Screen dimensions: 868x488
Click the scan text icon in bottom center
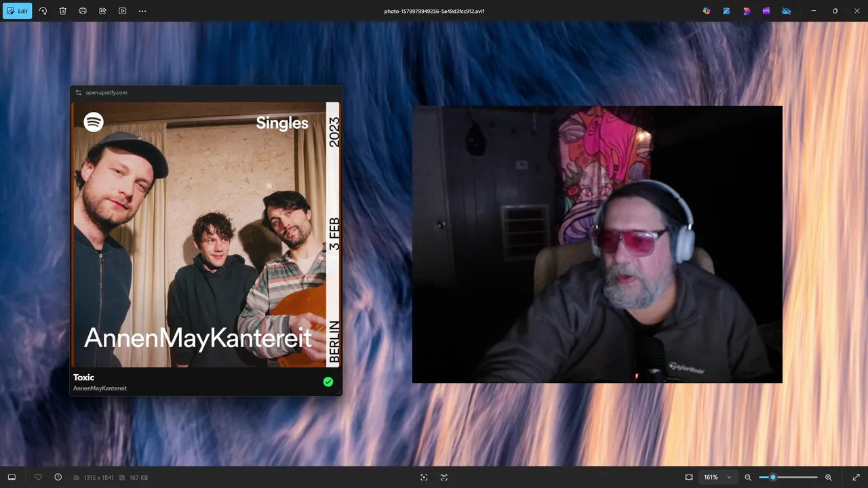443,477
